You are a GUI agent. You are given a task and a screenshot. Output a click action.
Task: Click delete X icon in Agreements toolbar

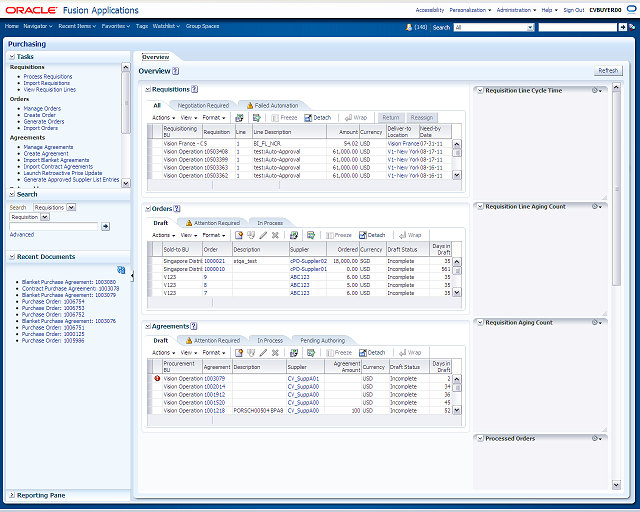coord(276,353)
